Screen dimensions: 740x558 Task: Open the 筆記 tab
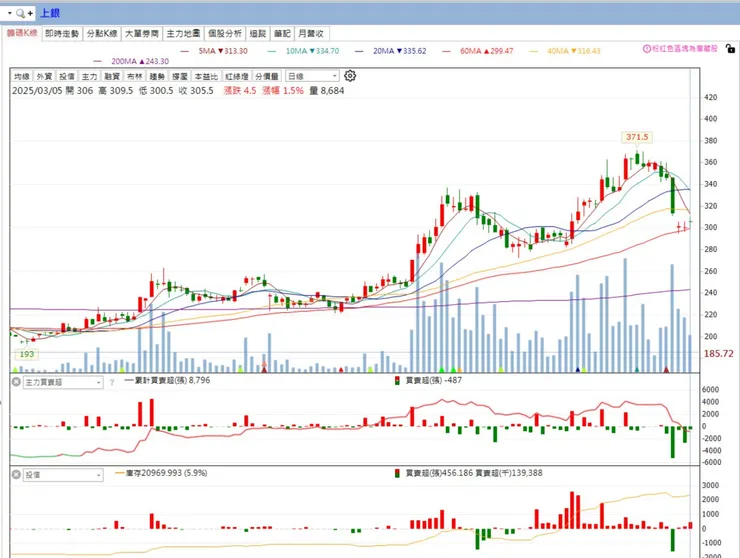pyautogui.click(x=282, y=34)
